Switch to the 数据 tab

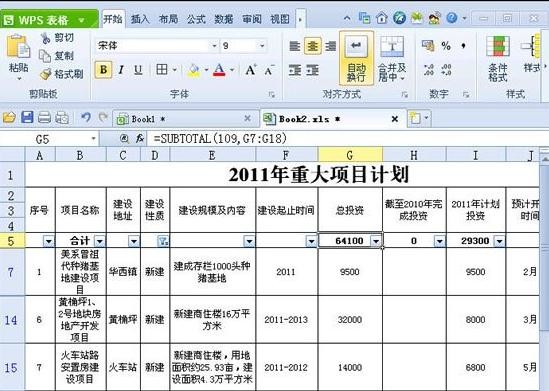(x=223, y=19)
